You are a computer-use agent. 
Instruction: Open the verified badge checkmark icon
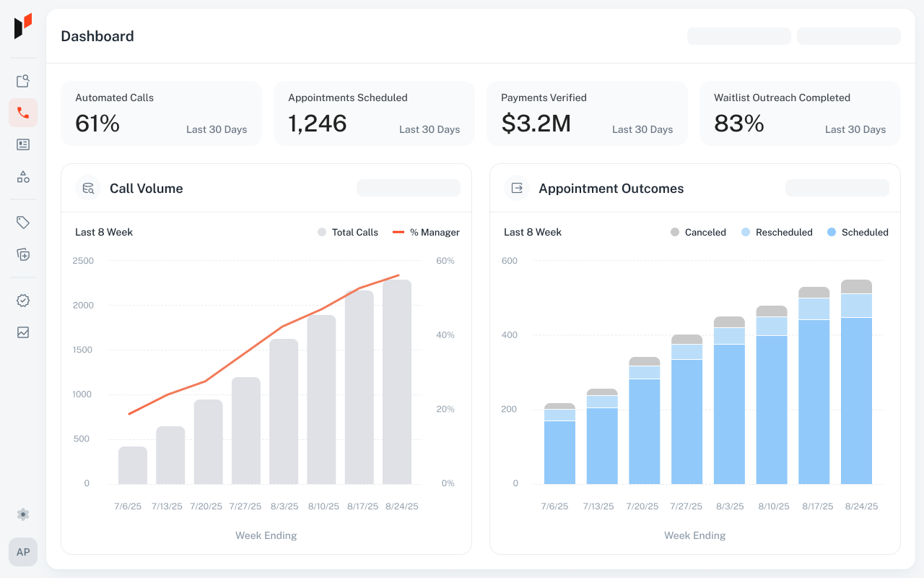[x=23, y=301]
